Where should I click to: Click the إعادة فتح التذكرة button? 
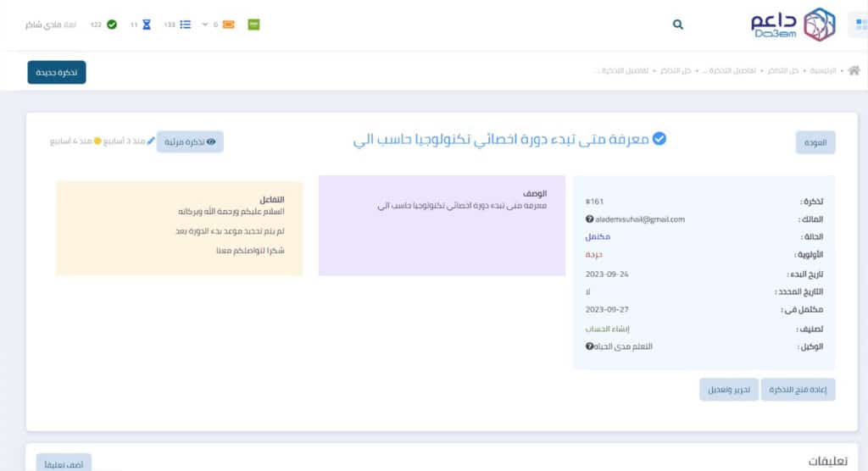[798, 390]
